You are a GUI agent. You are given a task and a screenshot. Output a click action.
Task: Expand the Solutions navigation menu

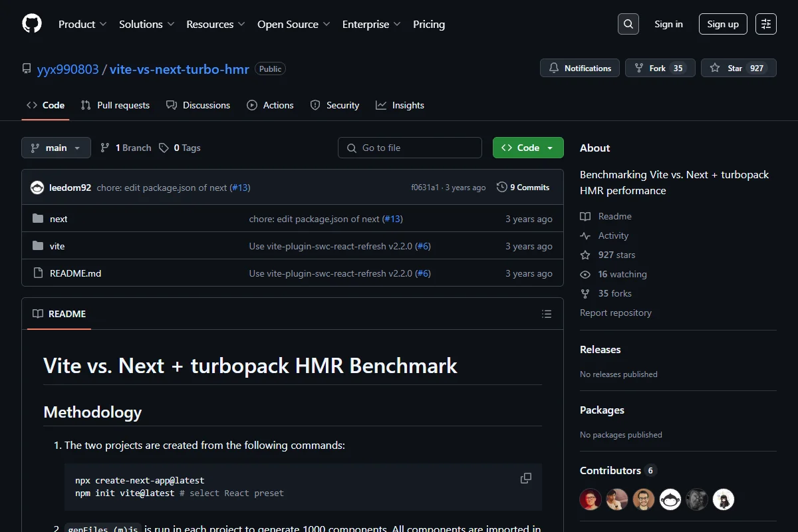point(147,24)
